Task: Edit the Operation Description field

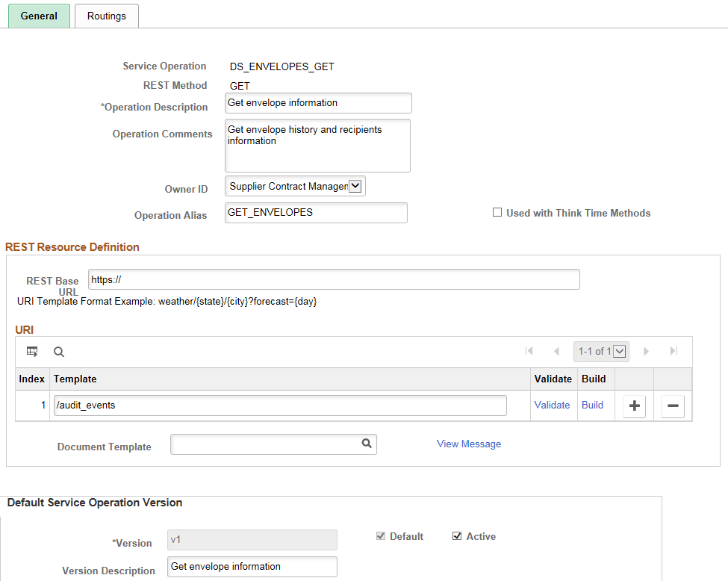Action: (x=318, y=103)
